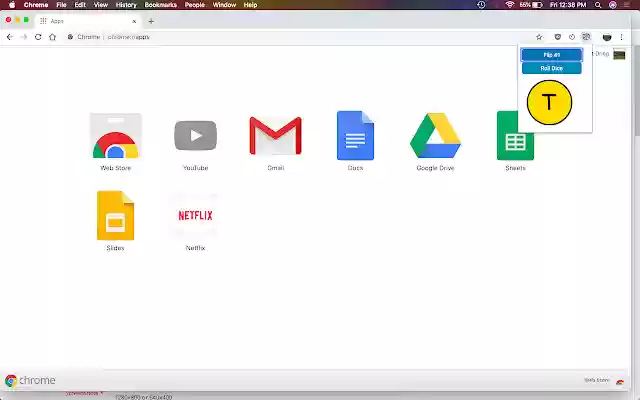Open the History menu
Viewport: 640px width, 400px height.
click(x=126, y=5)
